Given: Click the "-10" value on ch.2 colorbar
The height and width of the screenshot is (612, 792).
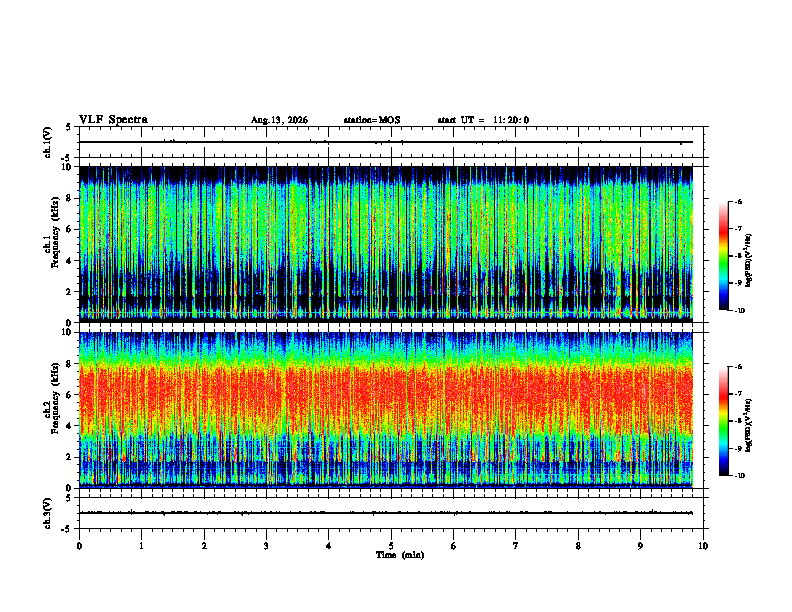Looking at the screenshot, I should (740, 476).
